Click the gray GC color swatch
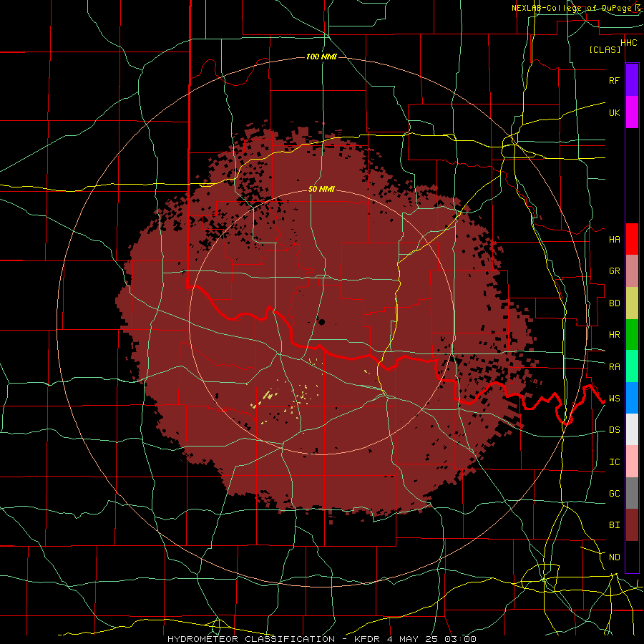The image size is (644, 644). coord(632,493)
